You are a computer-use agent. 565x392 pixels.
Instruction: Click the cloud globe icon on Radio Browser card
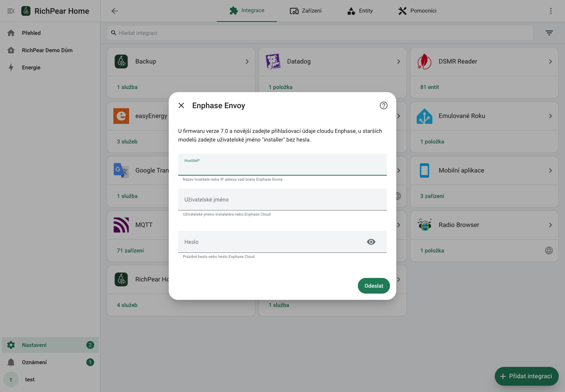tap(549, 250)
